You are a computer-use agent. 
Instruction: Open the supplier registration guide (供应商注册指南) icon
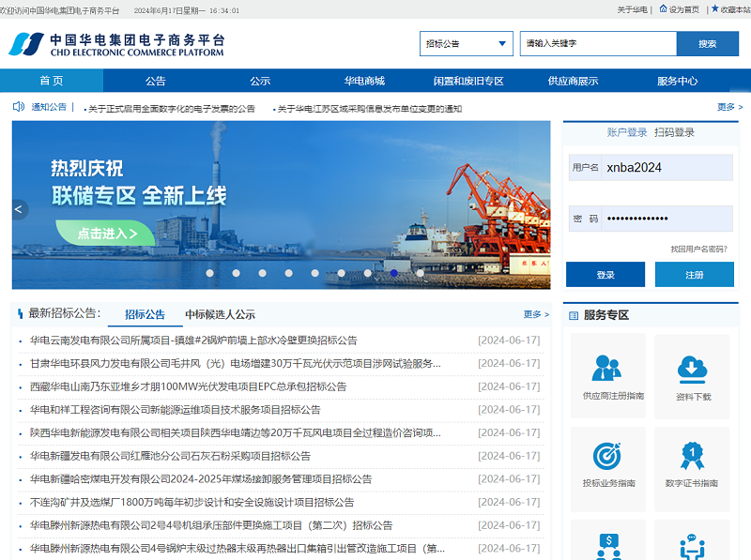607,369
